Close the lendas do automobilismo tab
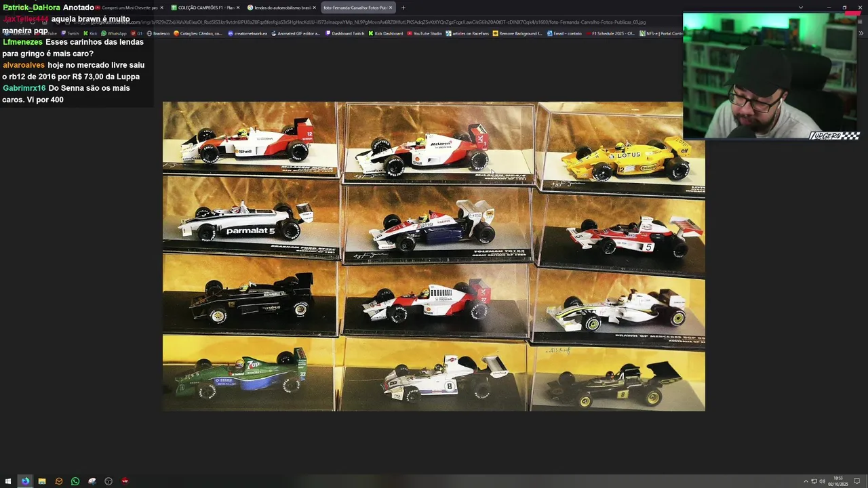 pos(315,7)
